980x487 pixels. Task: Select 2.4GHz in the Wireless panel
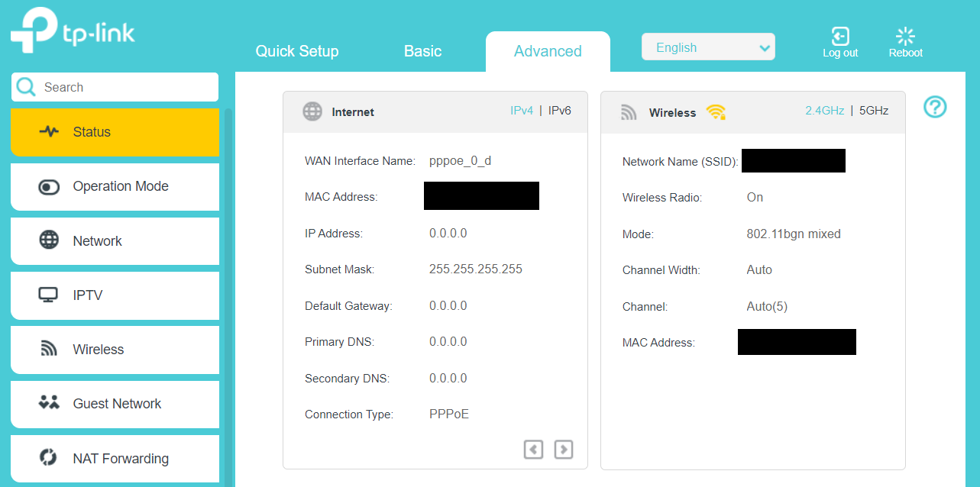(824, 110)
